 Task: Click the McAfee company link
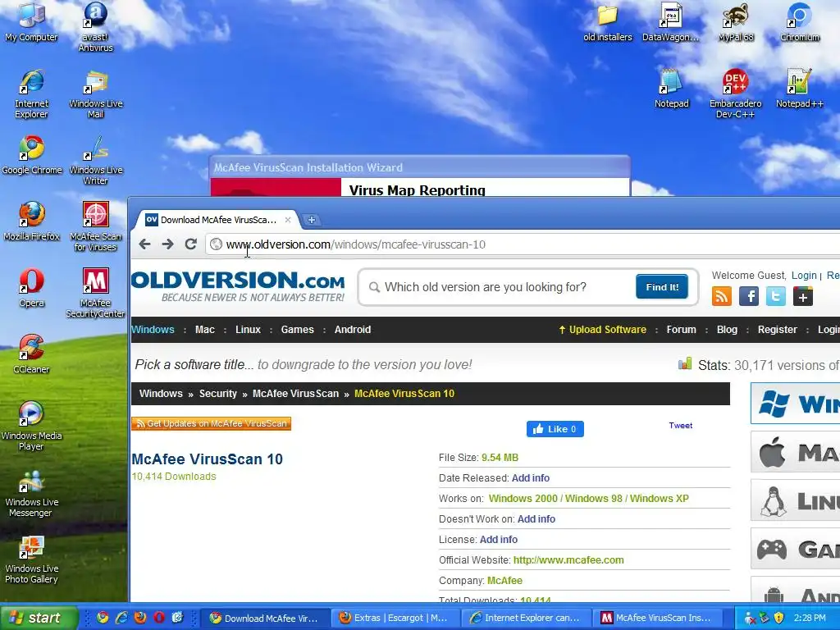pos(504,581)
